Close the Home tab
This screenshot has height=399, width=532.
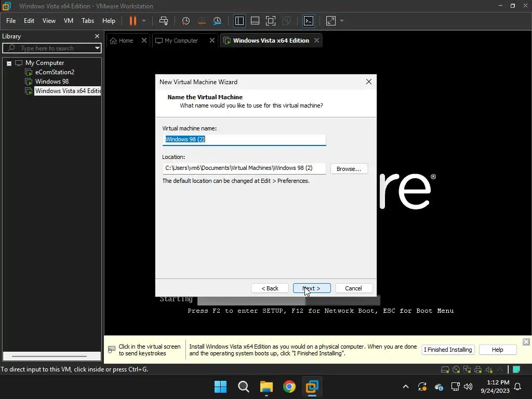pos(144,41)
